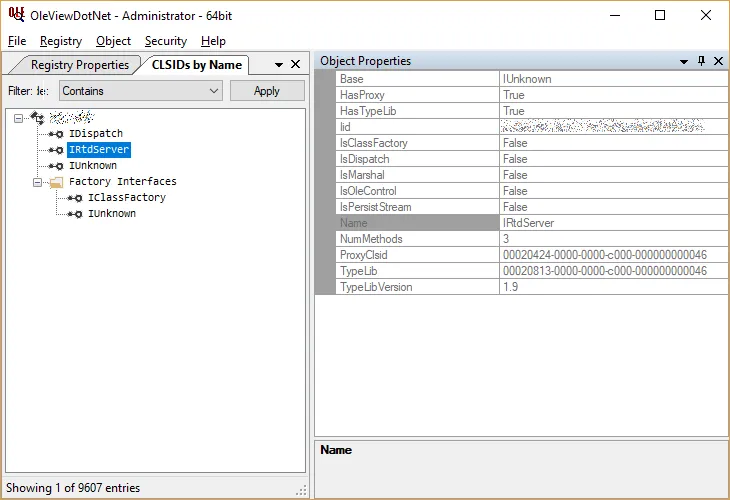Close the CLSIDs by Name document tab
Screen dimensions: 730x500
[x=296, y=64]
